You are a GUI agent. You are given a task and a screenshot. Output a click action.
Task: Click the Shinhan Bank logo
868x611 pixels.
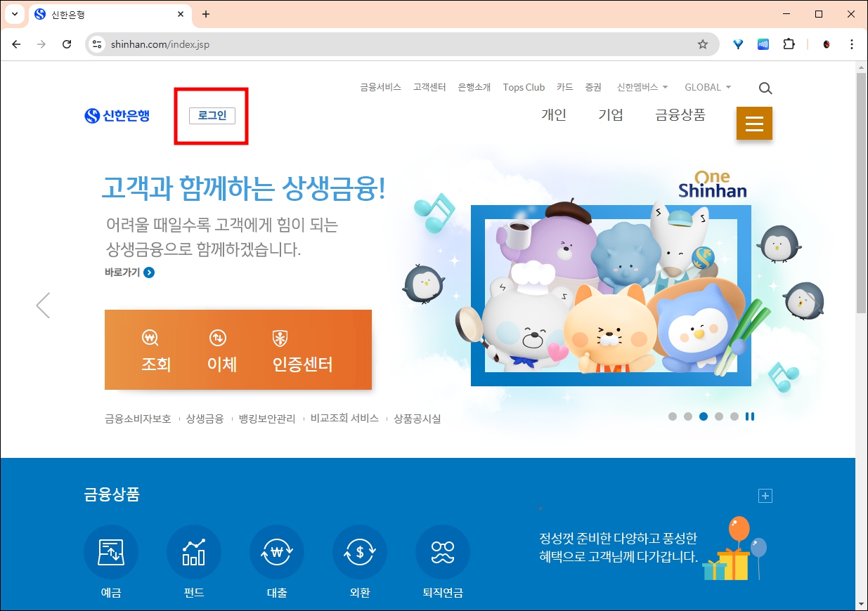(117, 117)
